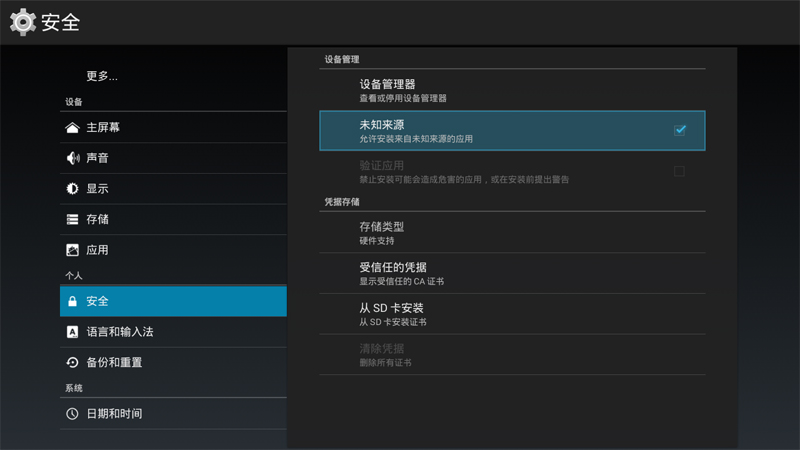
Task: Toggle the 验证应用 checkbox
Action: point(679,171)
